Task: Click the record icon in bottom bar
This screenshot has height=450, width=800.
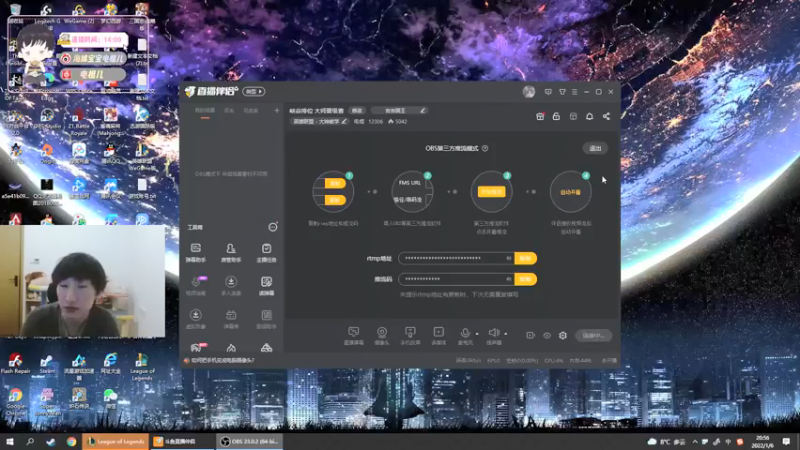Action: pyautogui.click(x=531, y=335)
